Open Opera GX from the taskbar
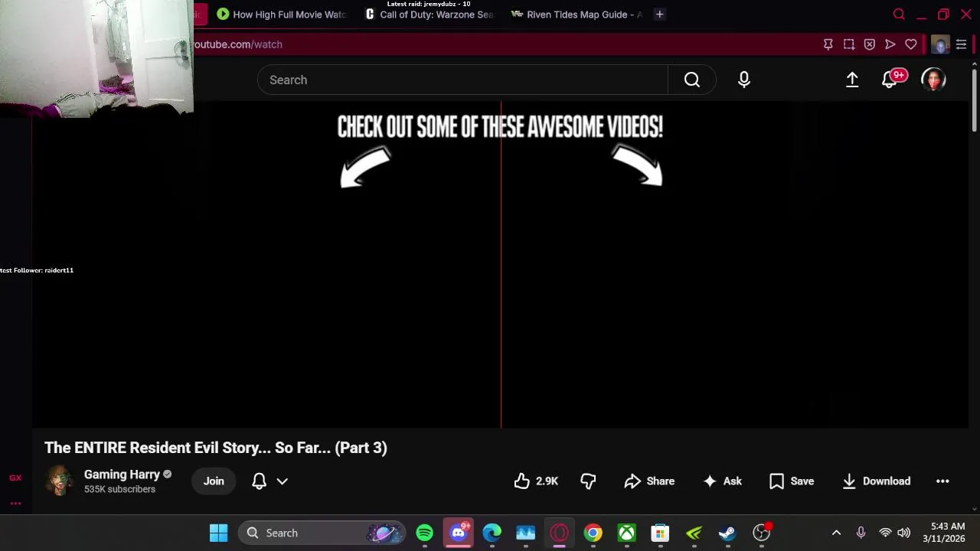 pos(559,533)
